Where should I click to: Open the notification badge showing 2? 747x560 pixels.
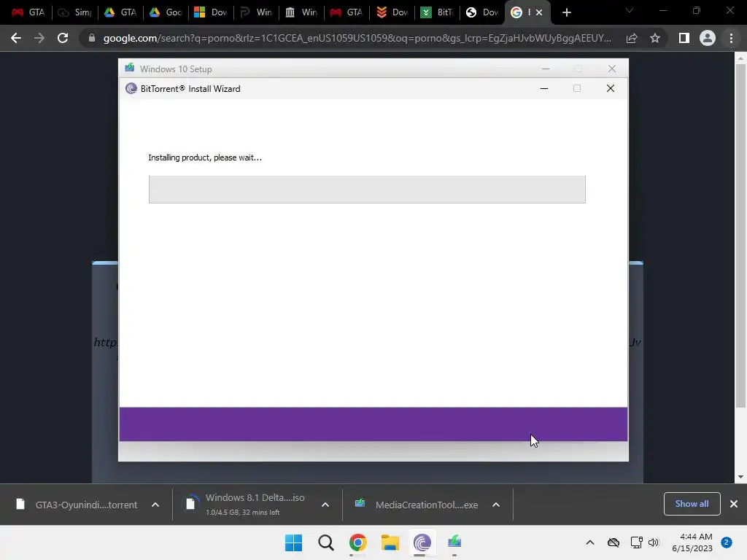[727, 542]
